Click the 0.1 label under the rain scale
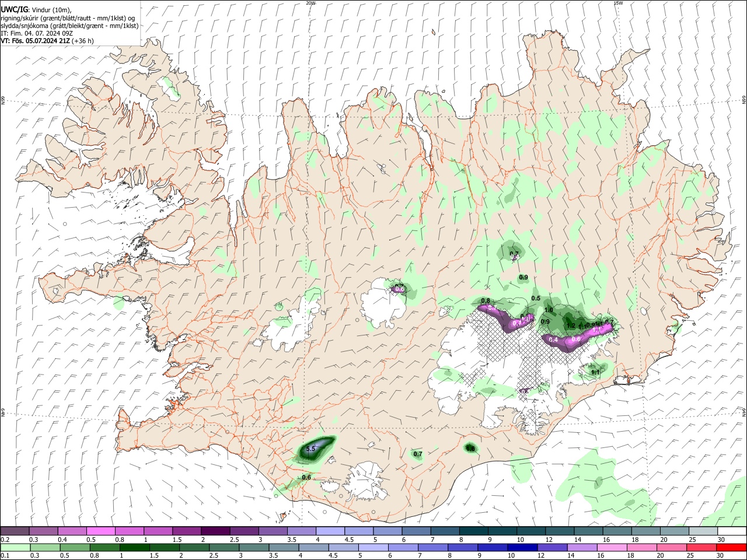This screenshot has width=747, height=560. tap(5, 556)
